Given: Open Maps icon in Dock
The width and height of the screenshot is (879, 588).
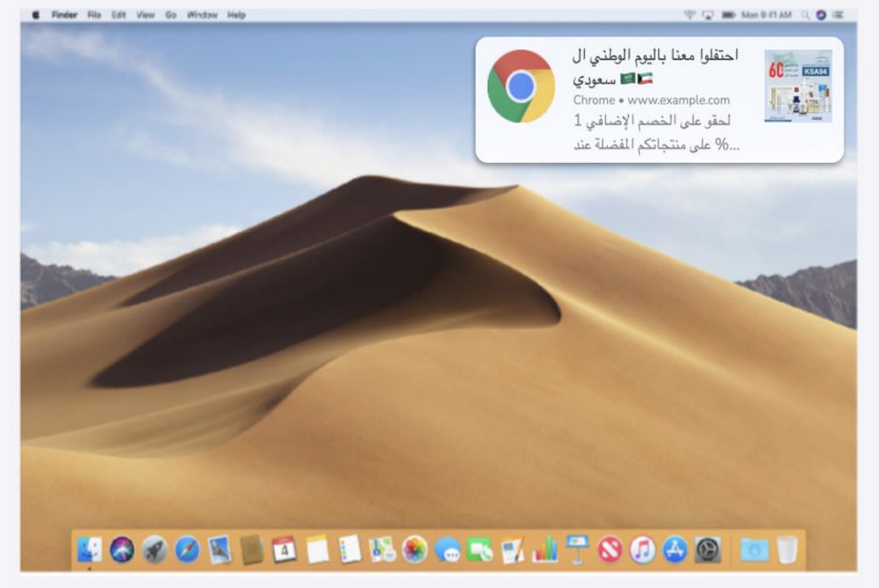Looking at the screenshot, I should (x=382, y=549).
